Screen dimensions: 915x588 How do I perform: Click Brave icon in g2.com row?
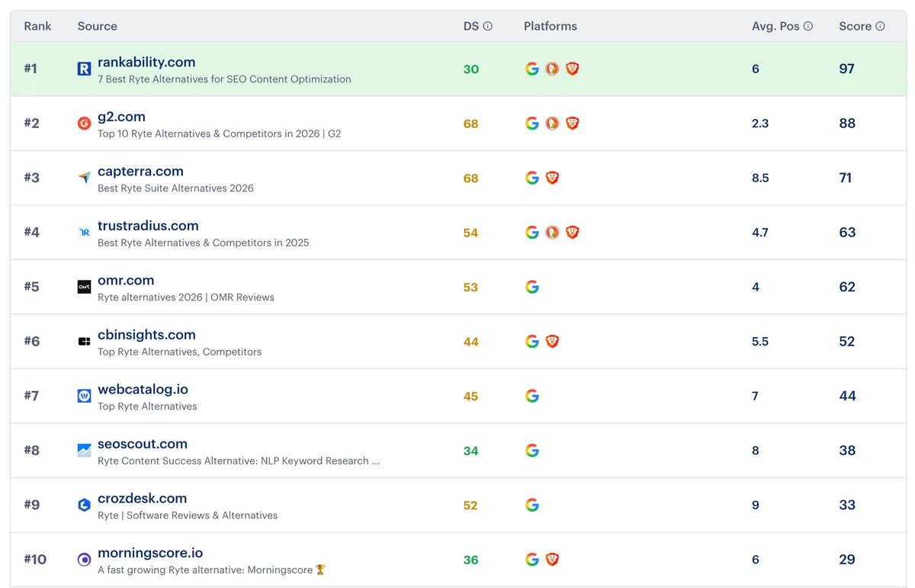[573, 123]
